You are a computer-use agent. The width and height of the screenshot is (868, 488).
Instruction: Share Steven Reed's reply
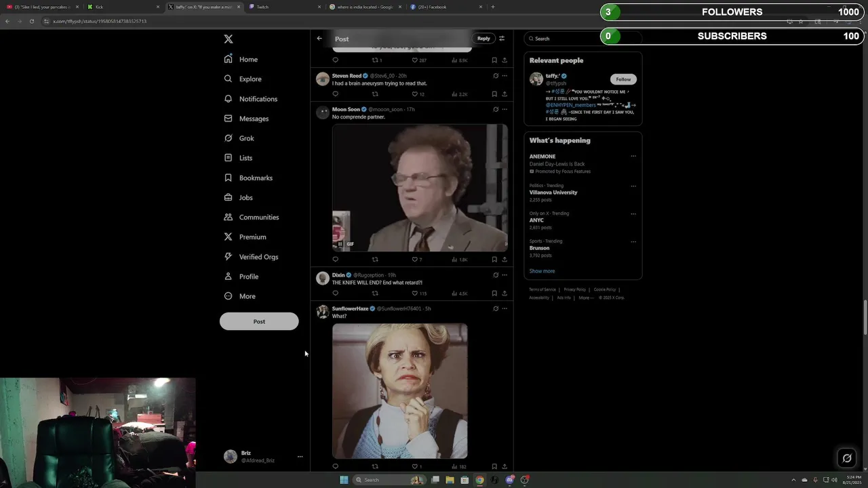505,94
